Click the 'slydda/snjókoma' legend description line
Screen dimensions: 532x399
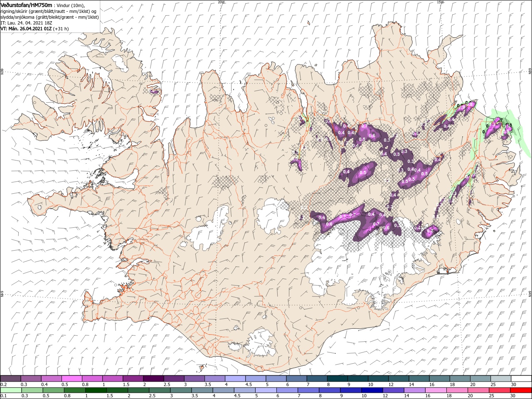(49, 17)
